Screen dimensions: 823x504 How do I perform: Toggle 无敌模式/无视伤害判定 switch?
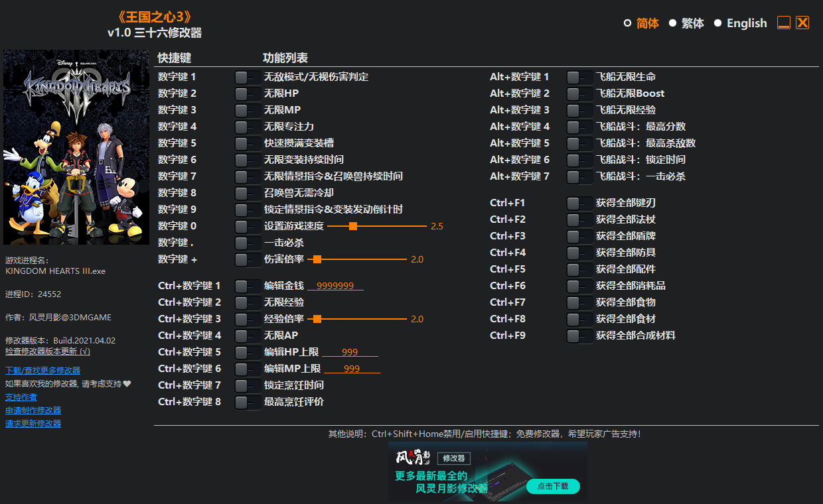coord(248,77)
